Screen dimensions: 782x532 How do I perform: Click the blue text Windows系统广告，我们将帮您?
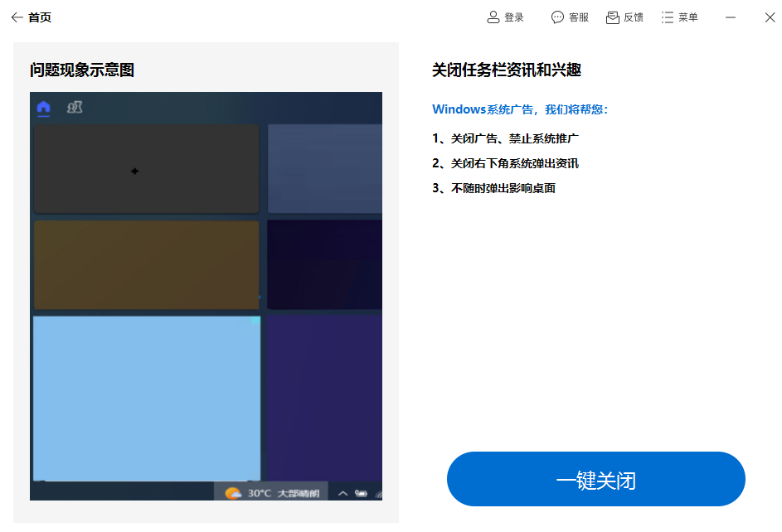[x=520, y=109]
